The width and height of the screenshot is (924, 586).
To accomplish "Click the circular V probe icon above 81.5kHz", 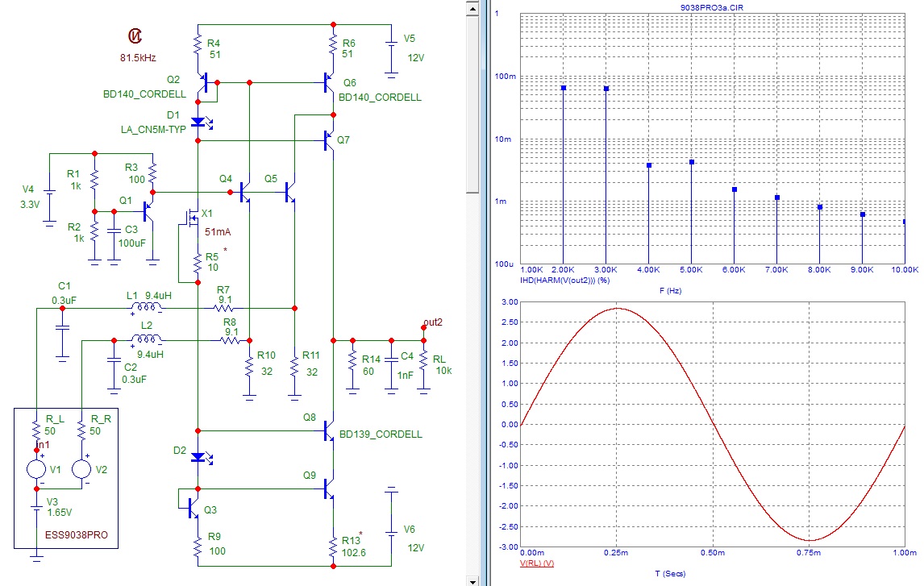I will click(135, 35).
